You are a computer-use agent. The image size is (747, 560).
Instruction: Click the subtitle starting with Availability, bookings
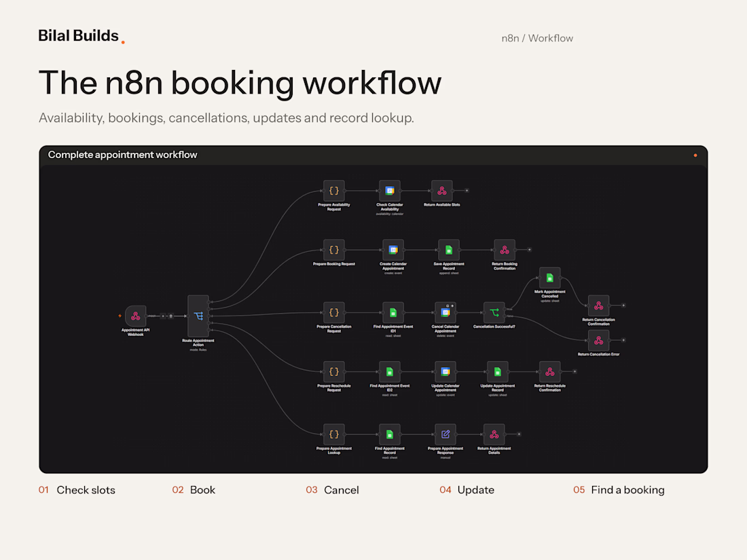226,118
